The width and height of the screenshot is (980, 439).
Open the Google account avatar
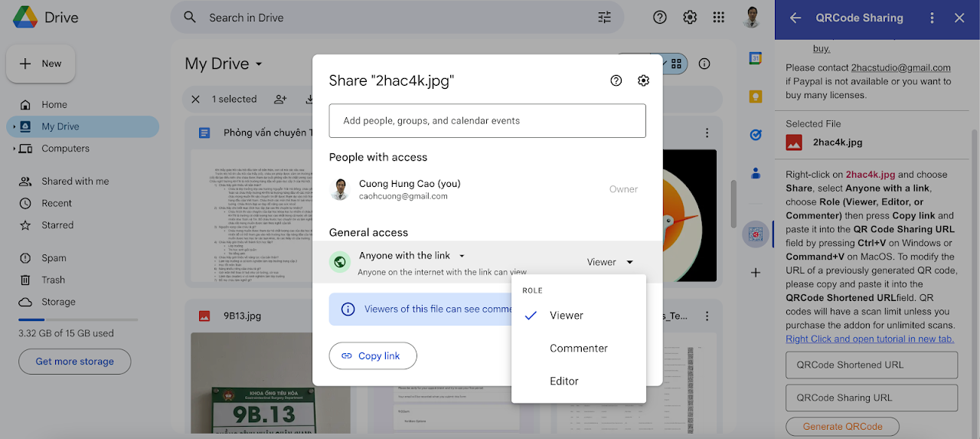tap(752, 17)
